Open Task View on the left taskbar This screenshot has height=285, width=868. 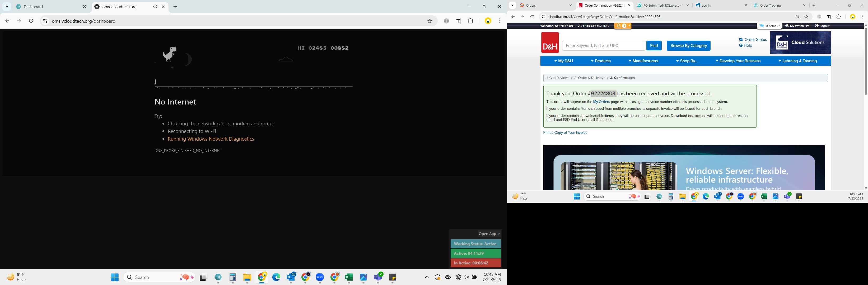click(x=203, y=278)
